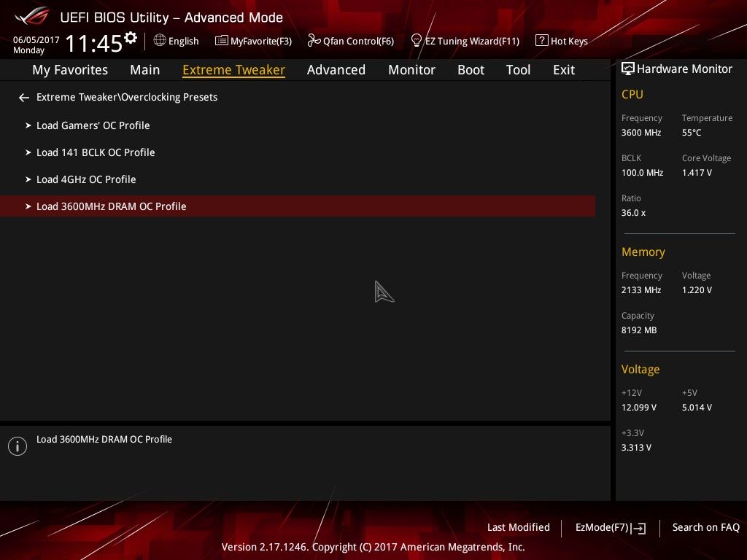Image resolution: width=747 pixels, height=560 pixels.
Task: Open Search on FAQ link
Action: pyautogui.click(x=705, y=528)
